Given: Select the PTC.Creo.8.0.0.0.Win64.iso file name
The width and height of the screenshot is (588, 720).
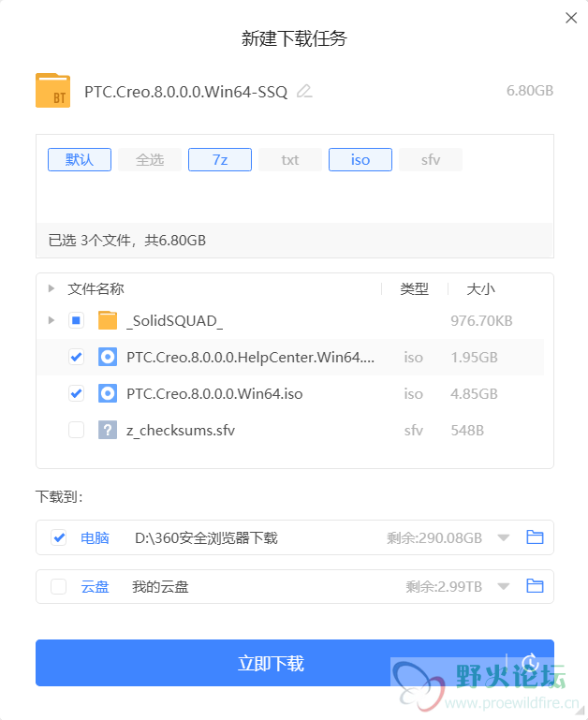Looking at the screenshot, I should coord(214,393).
